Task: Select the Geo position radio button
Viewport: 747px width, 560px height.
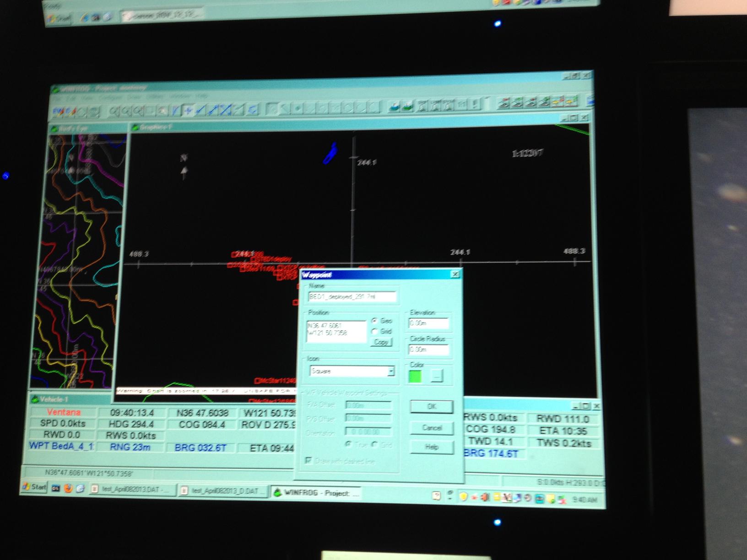Action: point(375,321)
